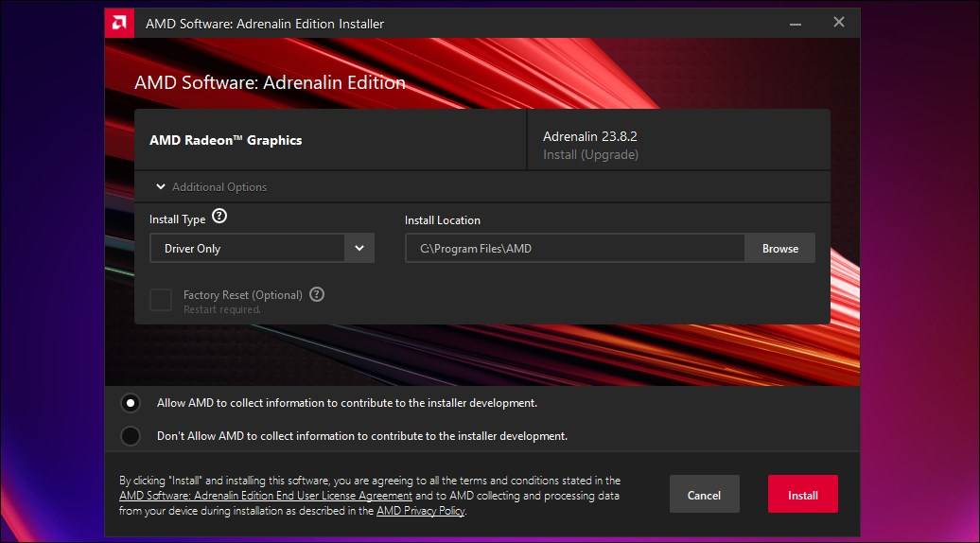This screenshot has height=543, width=980.
Task: Select Don't Allow AMD to collect information
Action: pos(130,435)
